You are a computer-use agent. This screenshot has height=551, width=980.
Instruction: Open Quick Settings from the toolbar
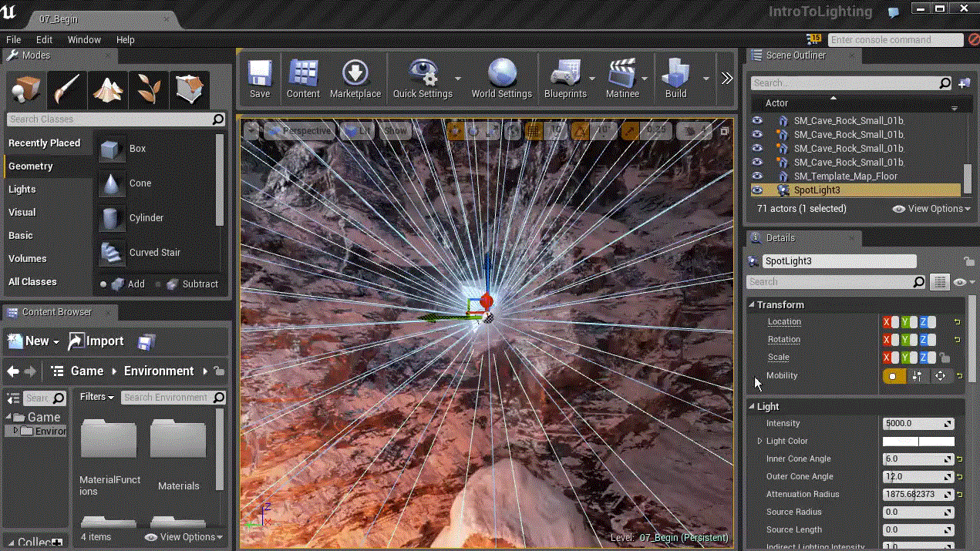[x=423, y=79]
